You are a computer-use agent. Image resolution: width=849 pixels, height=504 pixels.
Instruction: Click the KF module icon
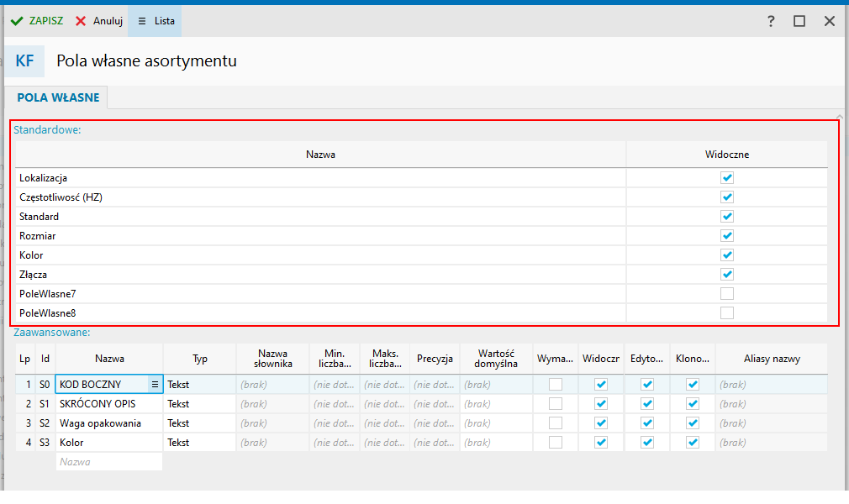pos(24,60)
